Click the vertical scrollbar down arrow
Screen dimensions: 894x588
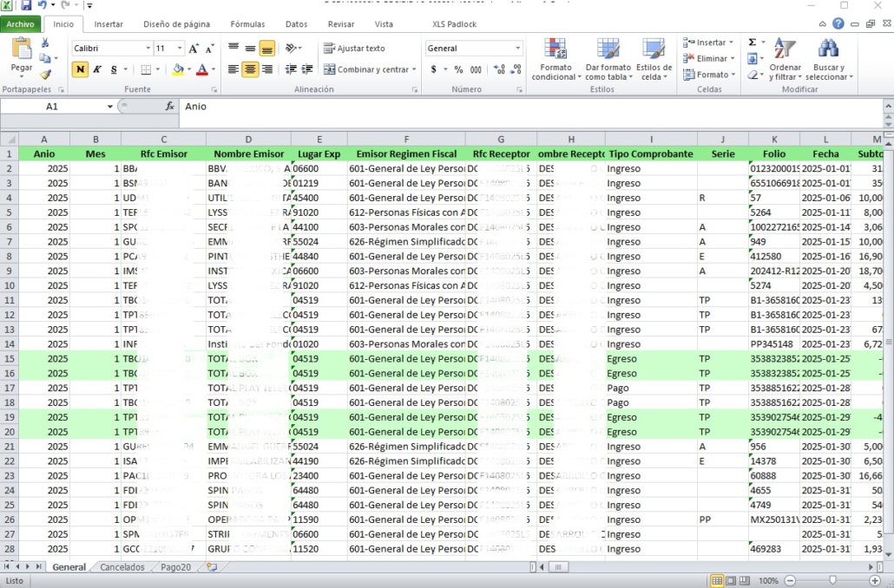click(x=888, y=554)
